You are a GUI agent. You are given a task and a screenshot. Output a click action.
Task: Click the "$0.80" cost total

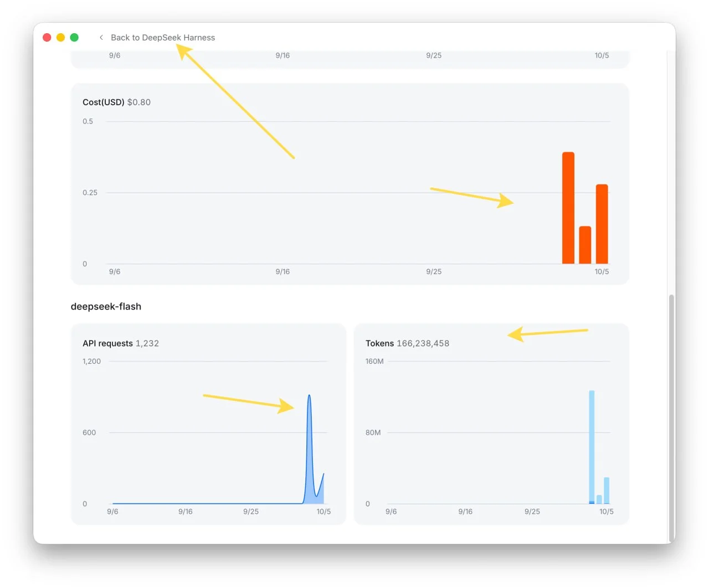tap(139, 102)
